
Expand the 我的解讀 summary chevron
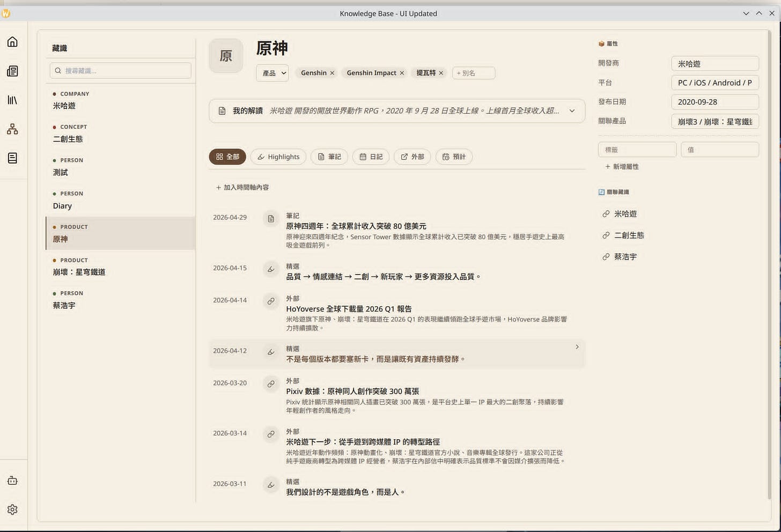pos(572,111)
